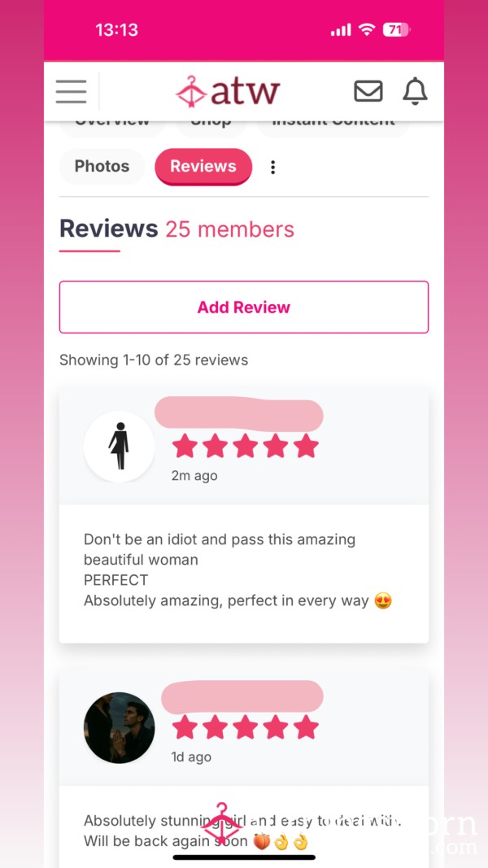Open the partially hidden Overview tab

112,127
